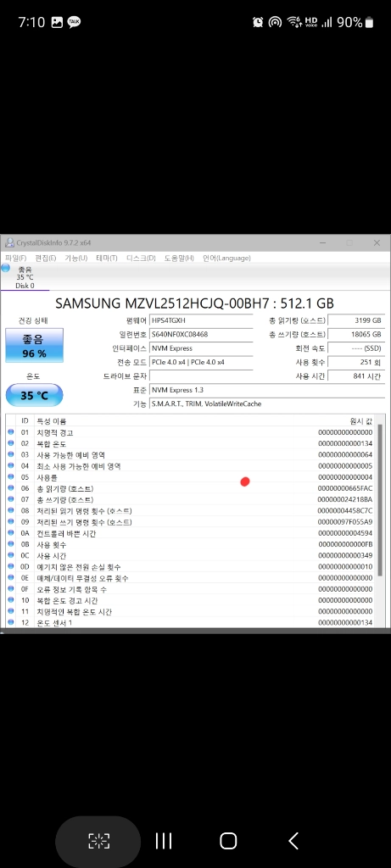Tap the Talk notification icon in status bar
This screenshot has height=868, width=391.
coord(74,22)
